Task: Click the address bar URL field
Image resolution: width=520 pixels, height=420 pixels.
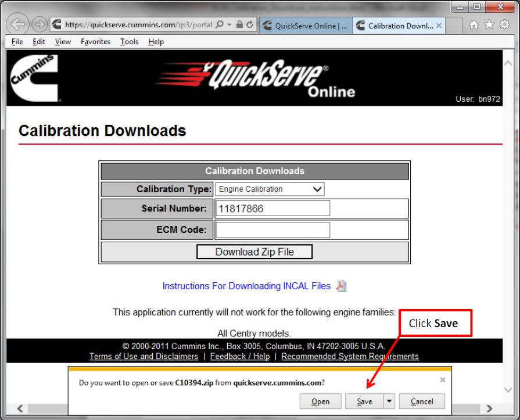Action: (138, 25)
